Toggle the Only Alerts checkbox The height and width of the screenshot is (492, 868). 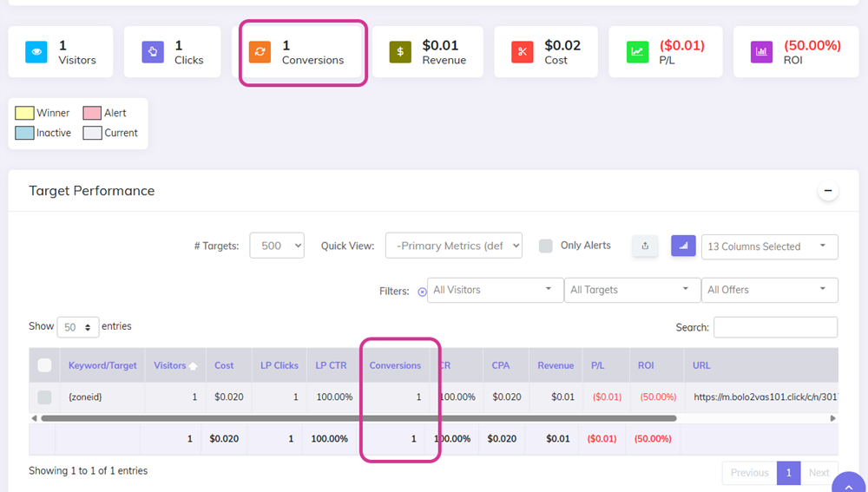546,246
